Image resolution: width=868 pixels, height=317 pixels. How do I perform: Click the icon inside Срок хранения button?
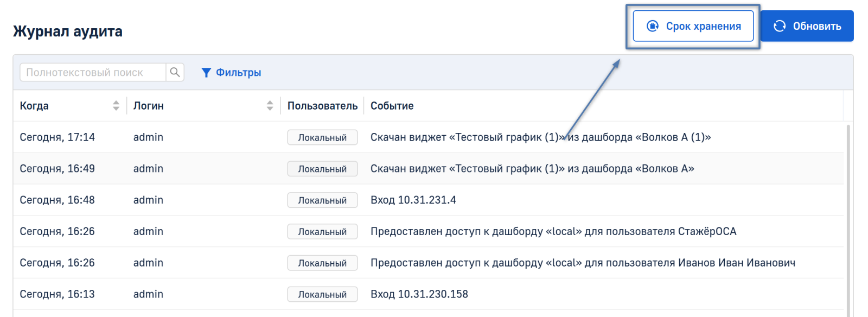pos(653,26)
